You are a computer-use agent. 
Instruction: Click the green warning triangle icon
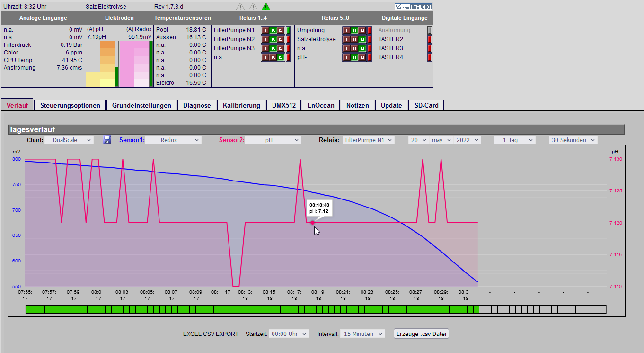click(x=266, y=7)
